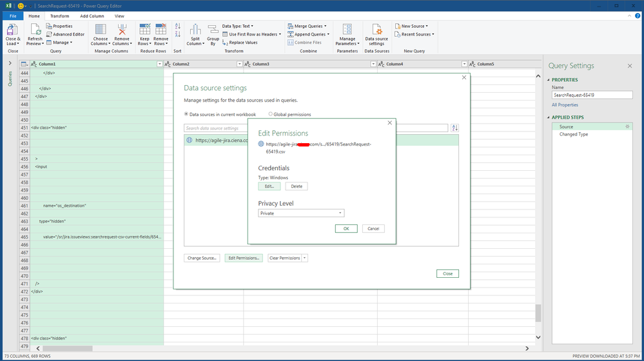Open the Data Type: Text dropdown
The height and width of the screenshot is (361, 644).
tap(238, 26)
